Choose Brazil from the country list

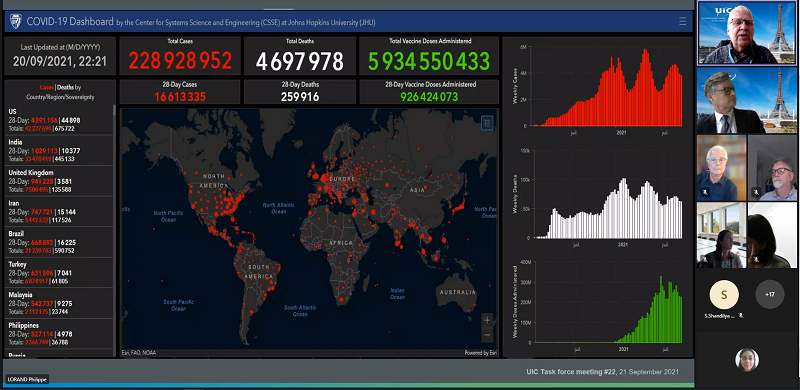(58, 242)
